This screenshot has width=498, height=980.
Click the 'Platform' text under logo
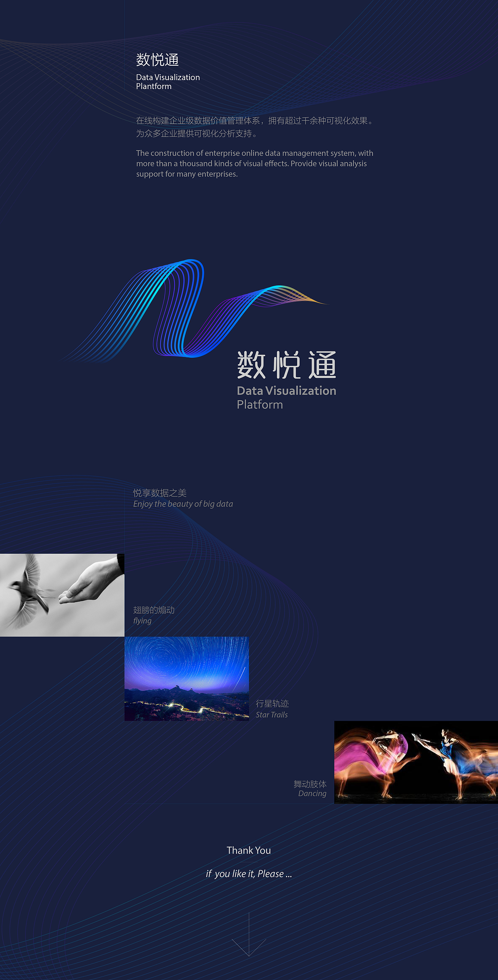point(260,404)
